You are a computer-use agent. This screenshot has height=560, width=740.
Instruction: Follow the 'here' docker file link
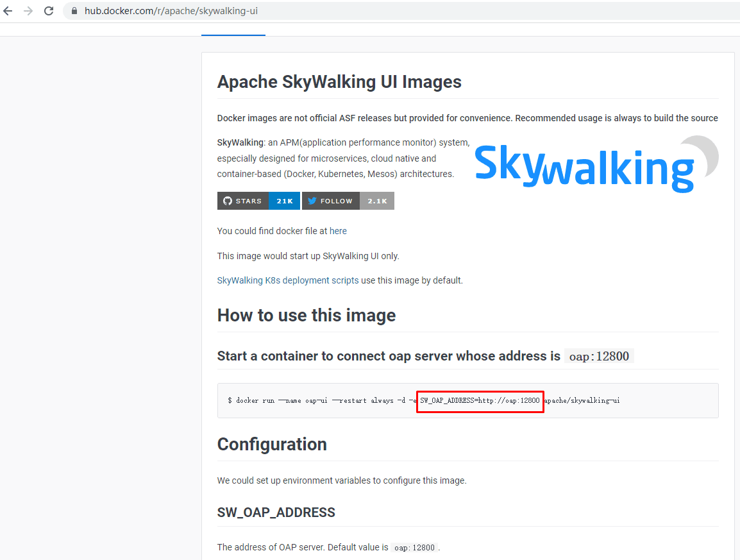tap(338, 231)
